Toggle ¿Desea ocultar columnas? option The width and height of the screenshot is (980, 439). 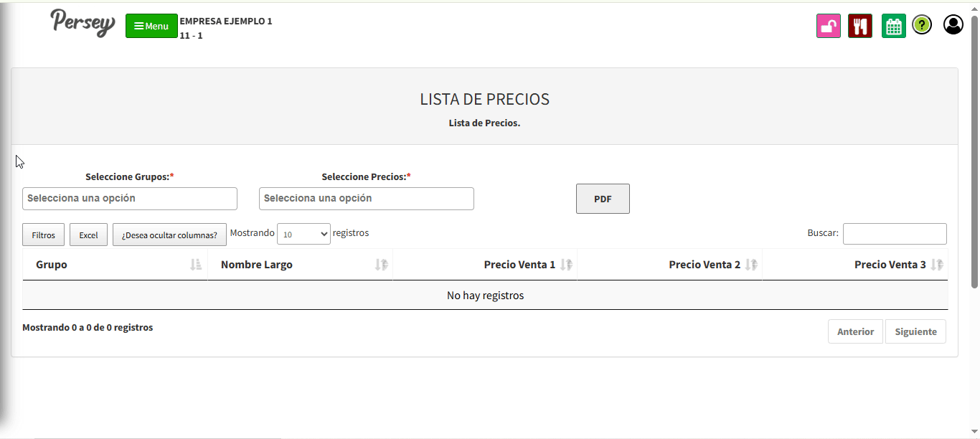(169, 235)
